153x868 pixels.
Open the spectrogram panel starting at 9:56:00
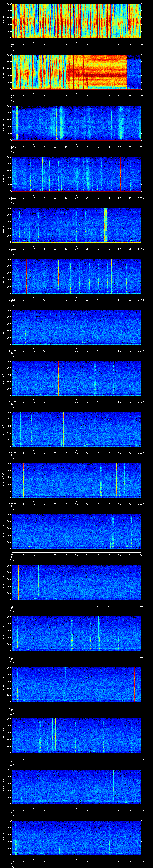click(76, 531)
